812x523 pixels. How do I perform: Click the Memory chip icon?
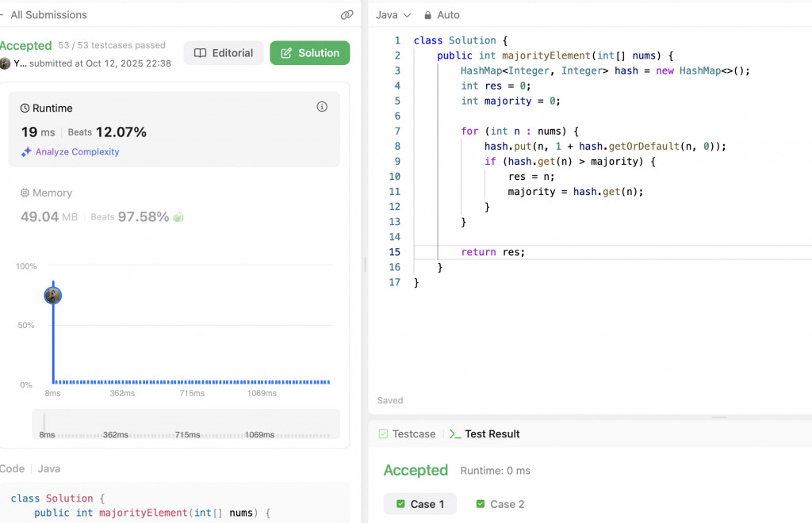pos(25,193)
